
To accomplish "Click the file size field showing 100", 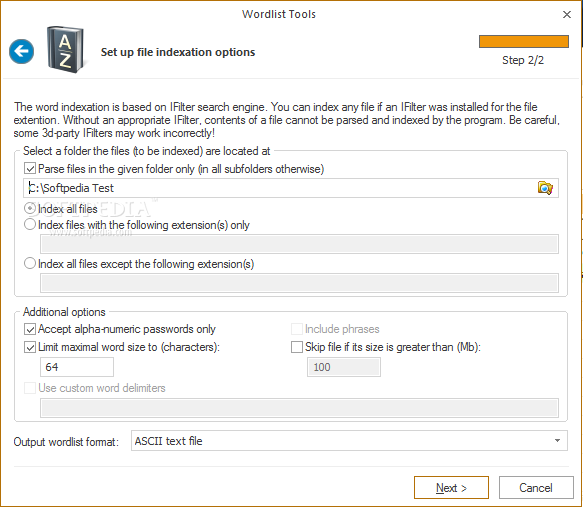I will [344, 367].
